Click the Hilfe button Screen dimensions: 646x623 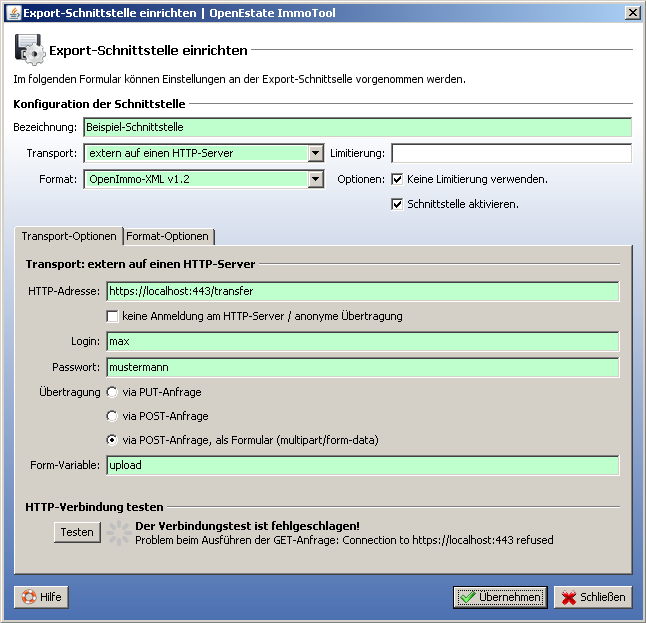tap(41, 597)
